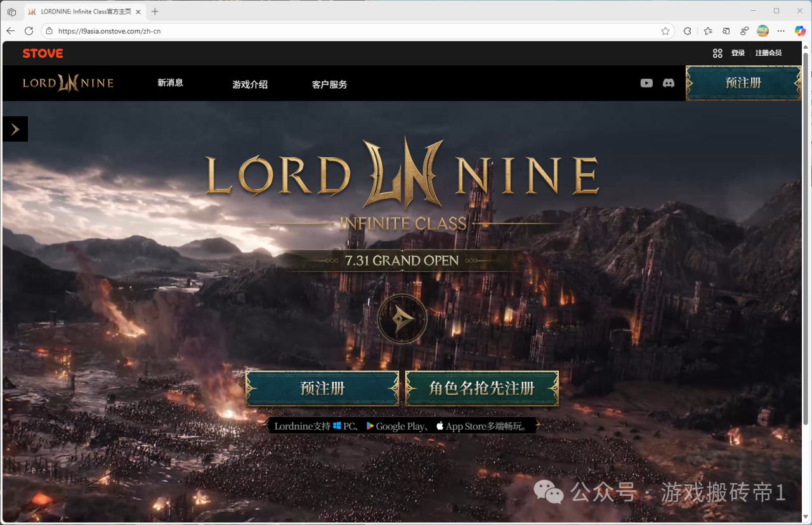
Task: Click the 角色名抢先注册 button
Action: point(482,389)
